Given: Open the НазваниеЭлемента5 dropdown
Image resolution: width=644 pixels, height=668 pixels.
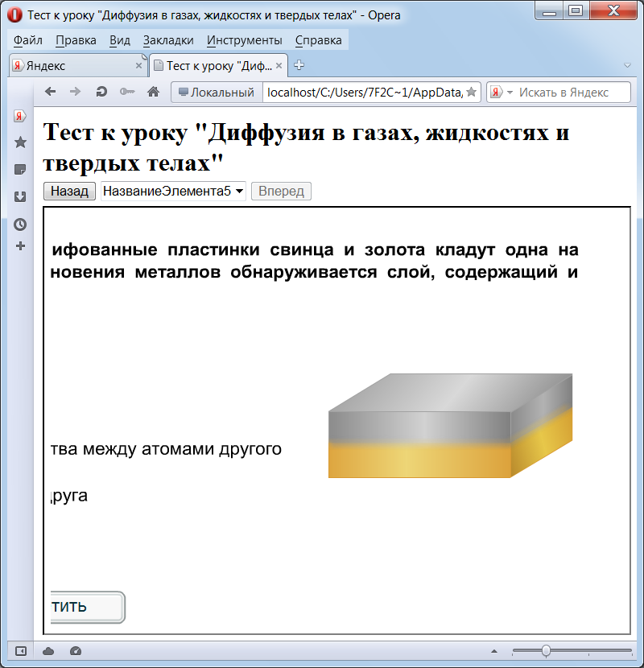Looking at the screenshot, I should (x=173, y=191).
